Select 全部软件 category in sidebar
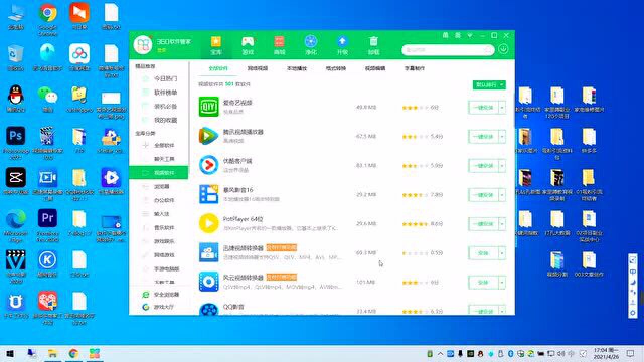644x362 pixels. (159, 145)
